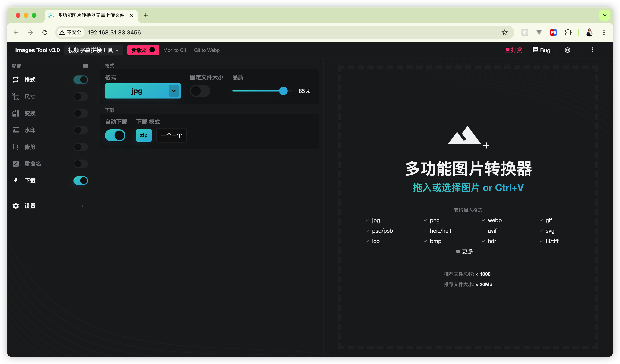
Task: Enable the 尺寸 resize toggle
Action: tap(81, 97)
